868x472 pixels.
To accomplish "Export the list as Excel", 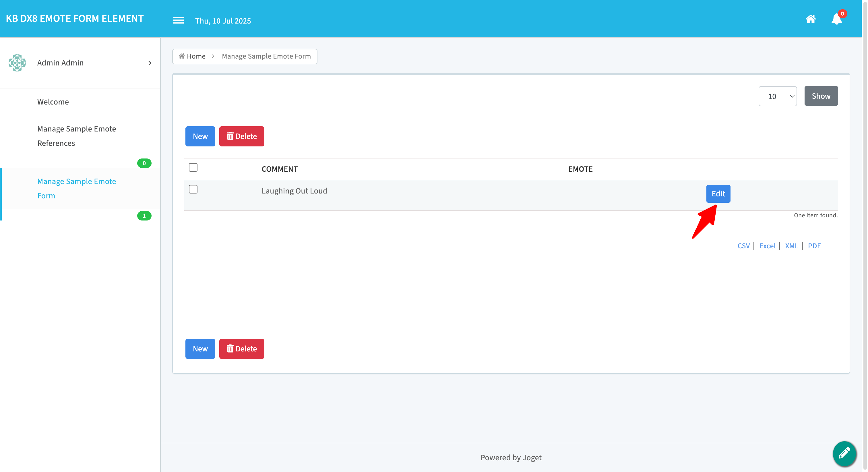I will coord(767,246).
